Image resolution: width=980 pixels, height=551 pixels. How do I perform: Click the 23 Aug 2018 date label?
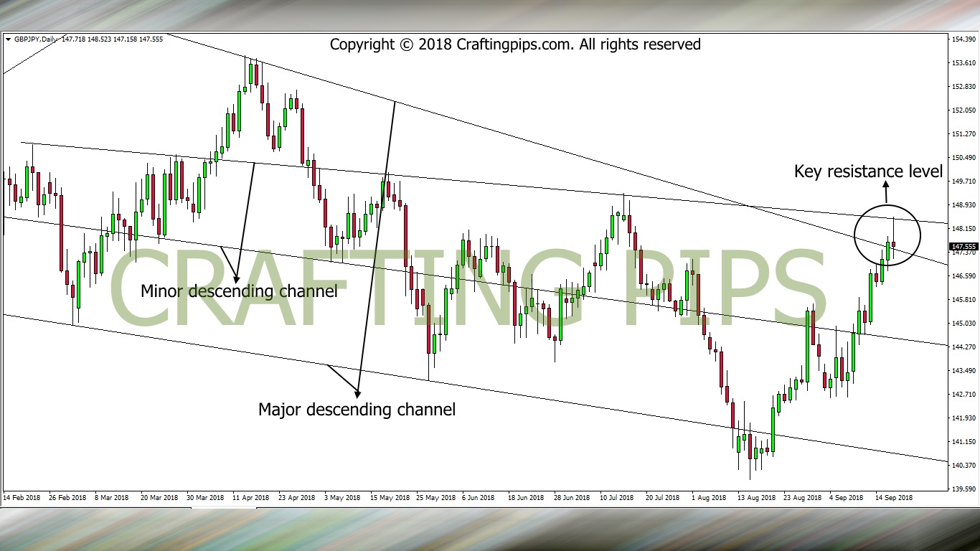tap(803, 497)
